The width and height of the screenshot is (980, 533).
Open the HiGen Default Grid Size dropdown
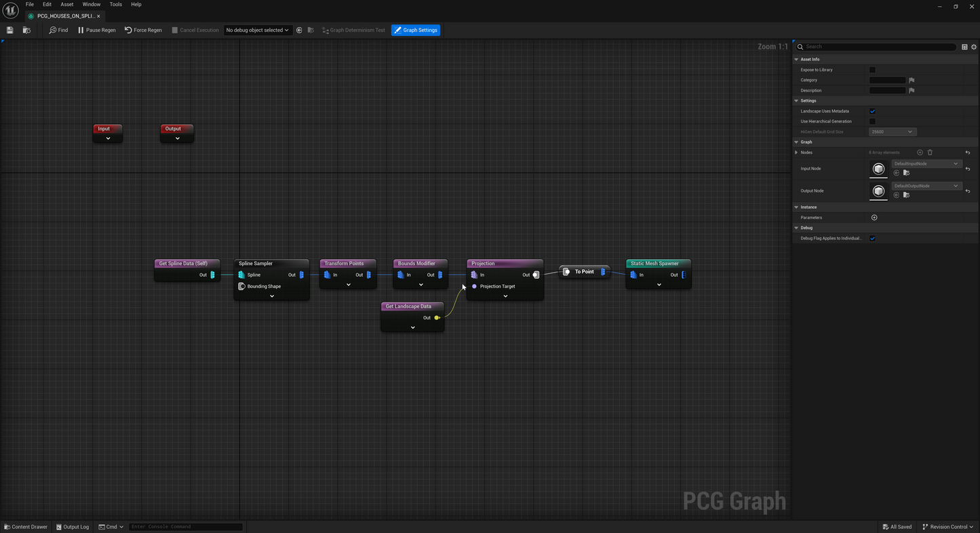click(892, 132)
